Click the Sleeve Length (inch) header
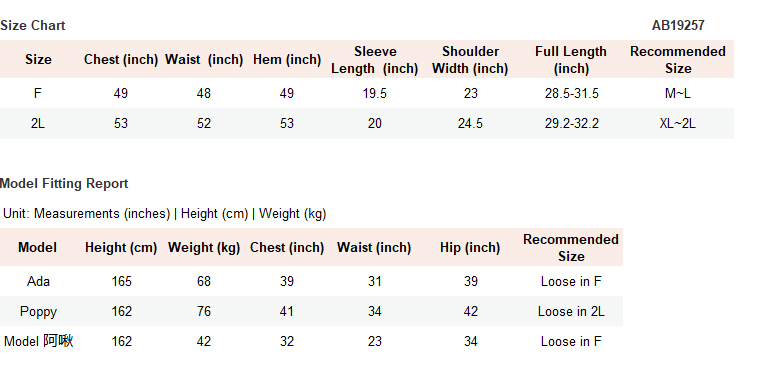 point(375,60)
